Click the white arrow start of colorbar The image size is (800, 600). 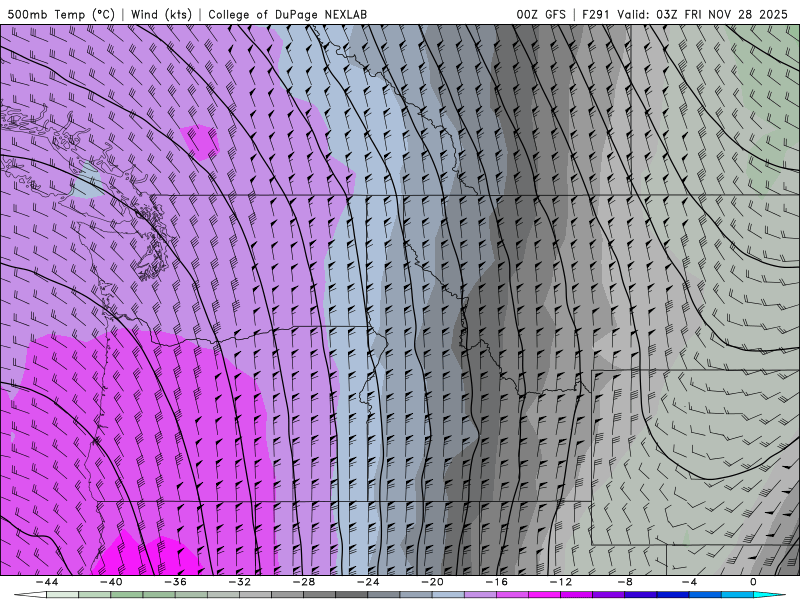click(30, 595)
